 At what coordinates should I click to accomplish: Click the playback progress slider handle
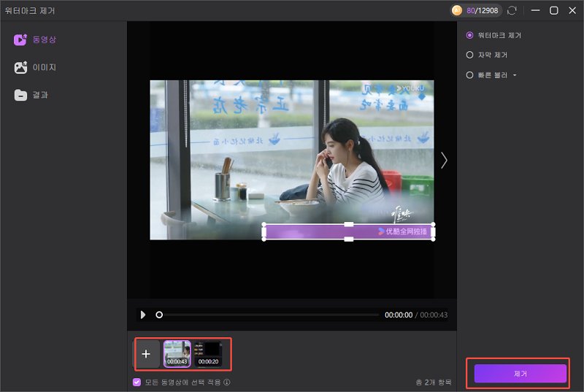point(159,315)
